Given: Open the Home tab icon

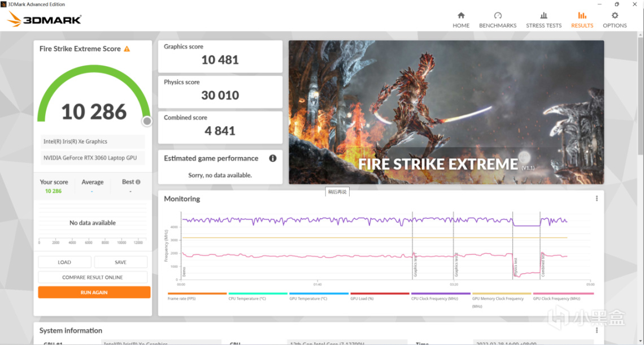Looking at the screenshot, I should point(461,16).
